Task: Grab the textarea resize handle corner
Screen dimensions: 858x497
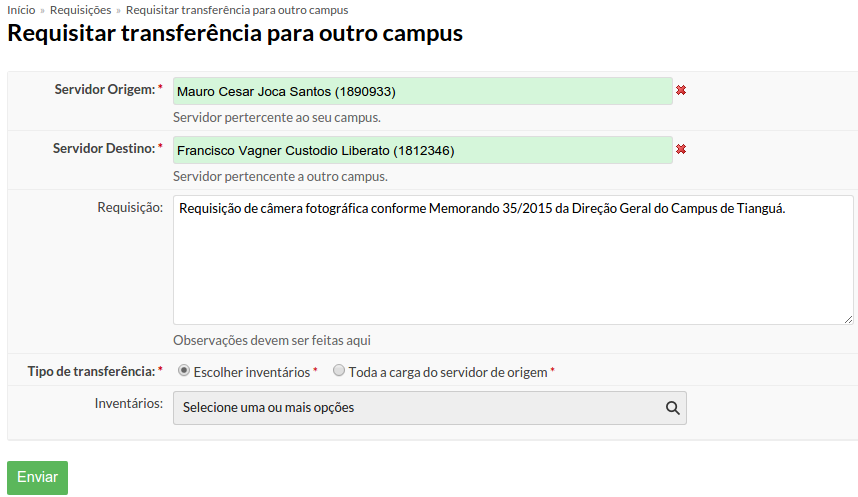Action: coord(848,319)
